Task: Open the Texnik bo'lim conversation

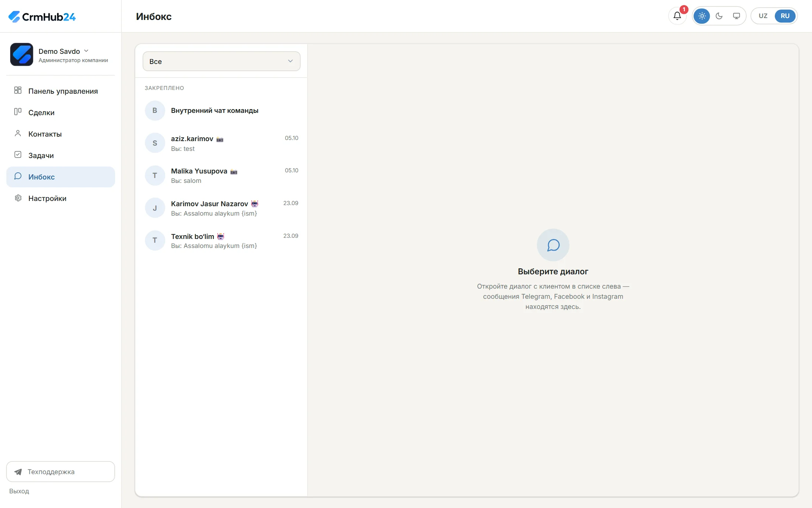Action: (x=221, y=240)
